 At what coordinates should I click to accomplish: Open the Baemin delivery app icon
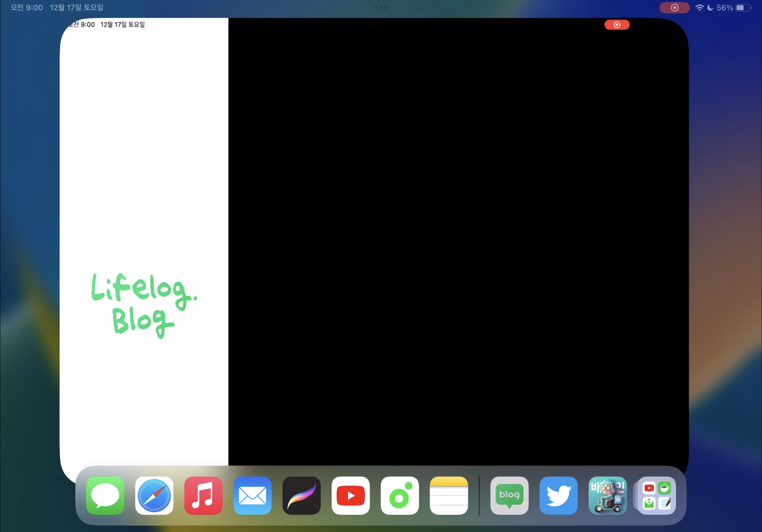click(x=607, y=496)
